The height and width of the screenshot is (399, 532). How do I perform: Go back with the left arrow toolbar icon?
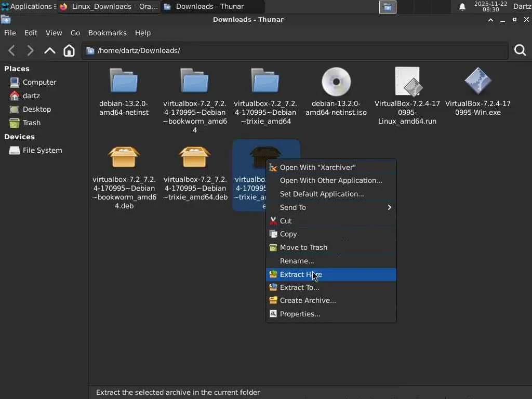pyautogui.click(x=12, y=50)
